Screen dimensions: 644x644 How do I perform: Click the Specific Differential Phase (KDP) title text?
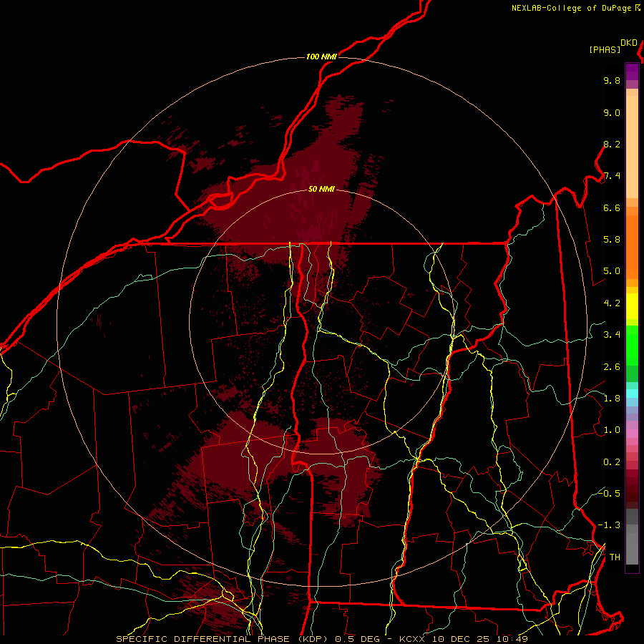pos(222,639)
